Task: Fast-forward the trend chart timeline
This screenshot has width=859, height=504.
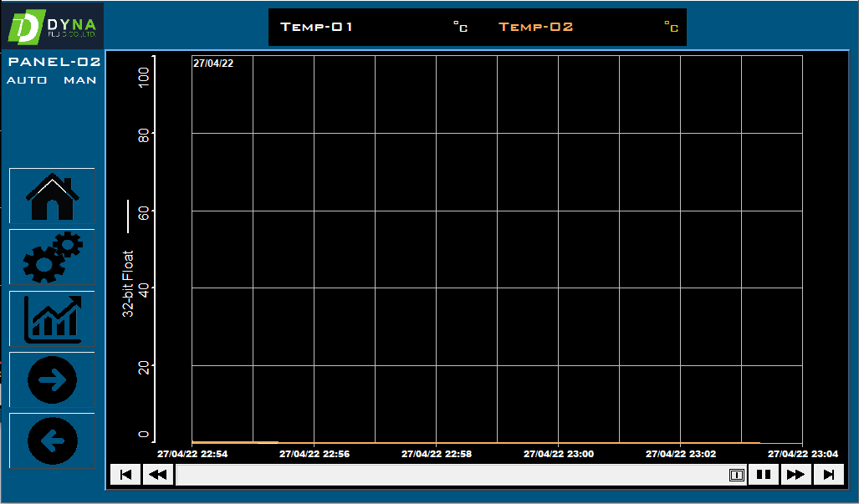Action: [795, 475]
